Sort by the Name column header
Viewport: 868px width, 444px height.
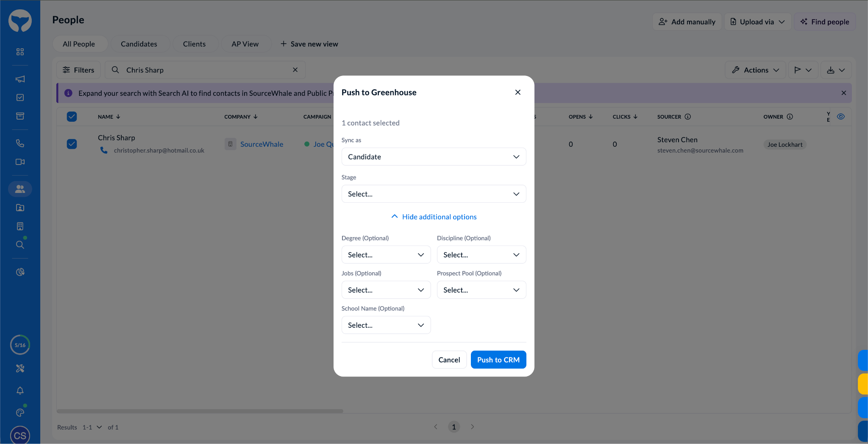(x=109, y=117)
